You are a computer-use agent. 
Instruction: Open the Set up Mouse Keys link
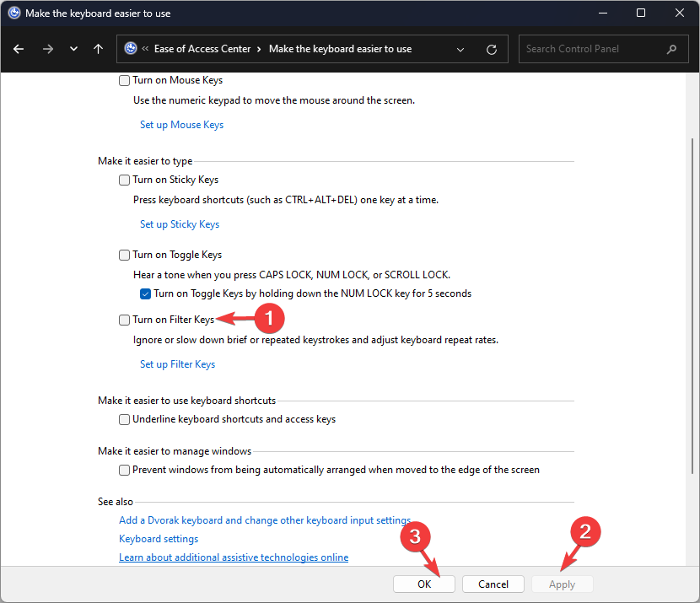coord(181,125)
